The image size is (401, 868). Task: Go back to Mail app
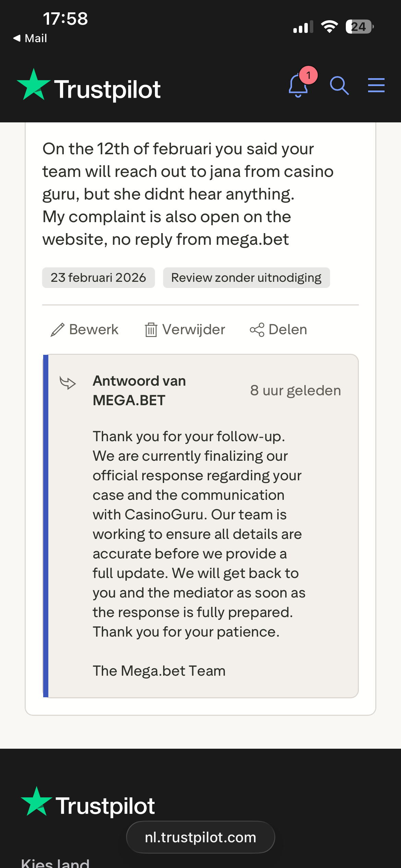pos(30,38)
